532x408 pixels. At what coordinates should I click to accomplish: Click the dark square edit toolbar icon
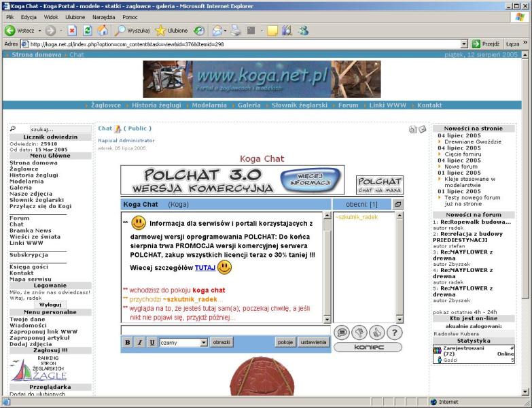[x=251, y=31]
